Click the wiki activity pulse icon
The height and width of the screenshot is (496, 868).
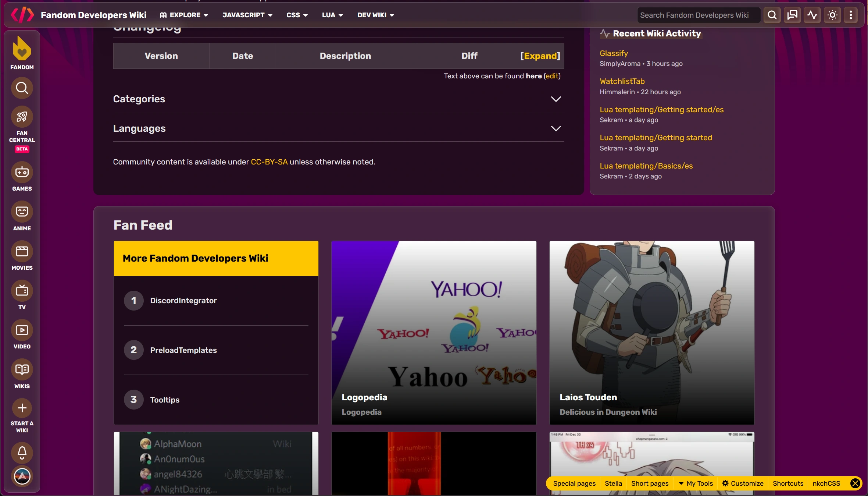(x=812, y=15)
